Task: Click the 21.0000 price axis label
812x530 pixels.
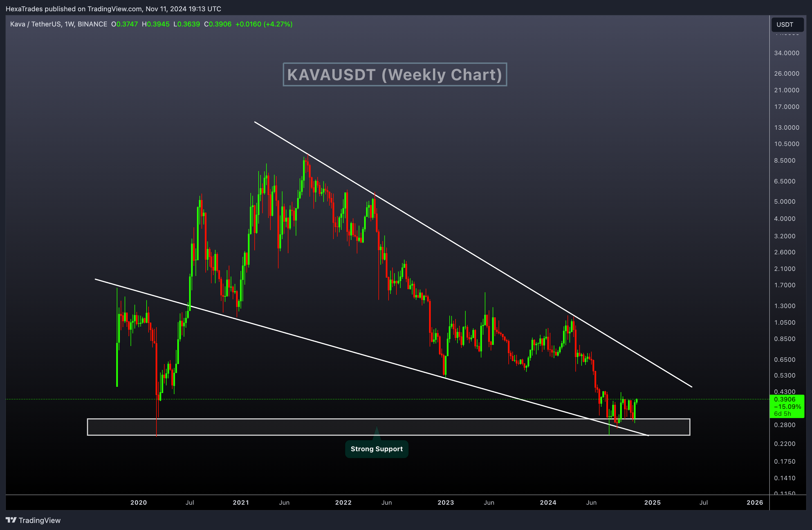Action: point(786,90)
